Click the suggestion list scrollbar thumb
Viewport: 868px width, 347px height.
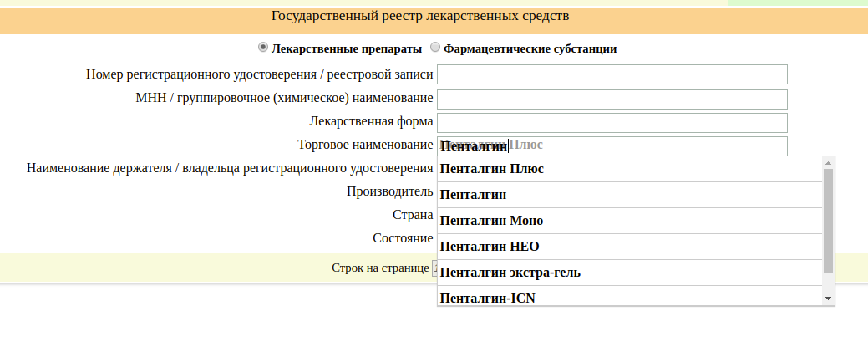tap(828, 220)
